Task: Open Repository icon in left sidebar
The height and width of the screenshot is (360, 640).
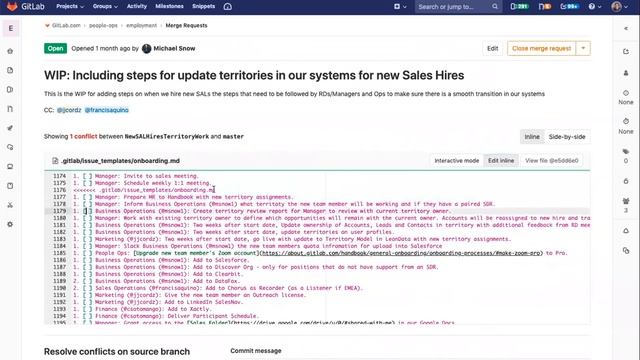Action: click(x=10, y=70)
